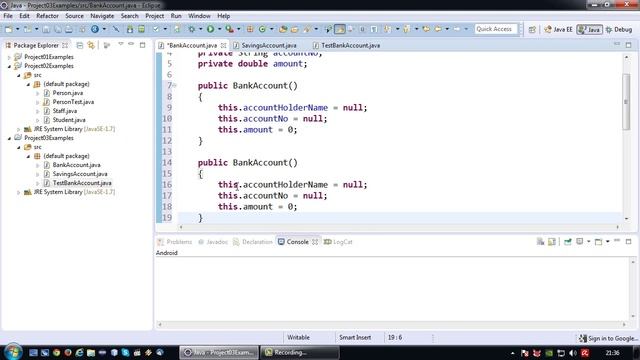Toggle Word Wrap toolbar button

tap(362, 29)
